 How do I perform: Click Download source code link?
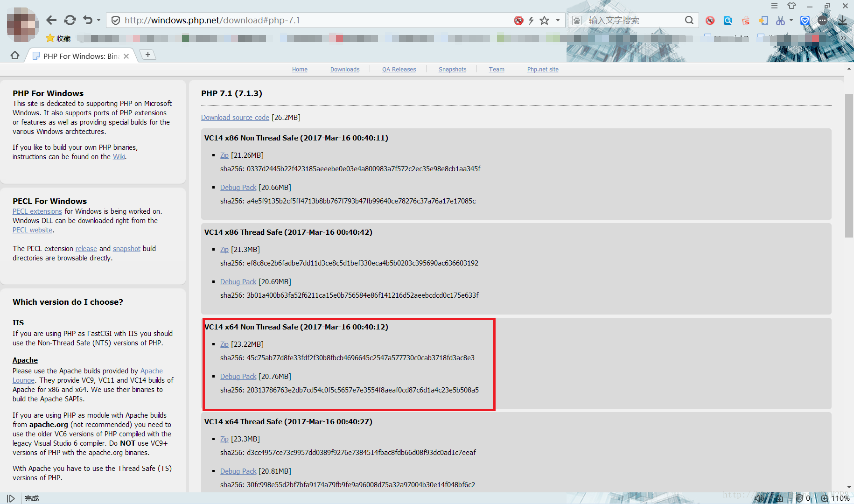(x=235, y=118)
